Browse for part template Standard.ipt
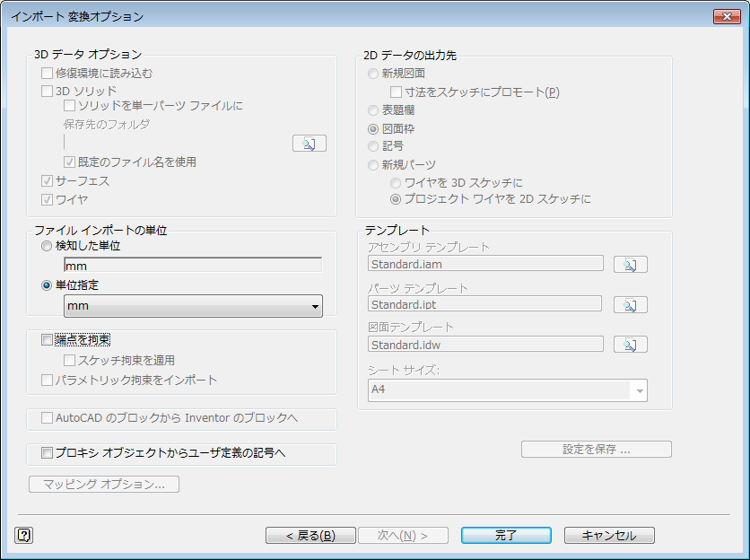Screen dimensions: 750x560 [630, 304]
